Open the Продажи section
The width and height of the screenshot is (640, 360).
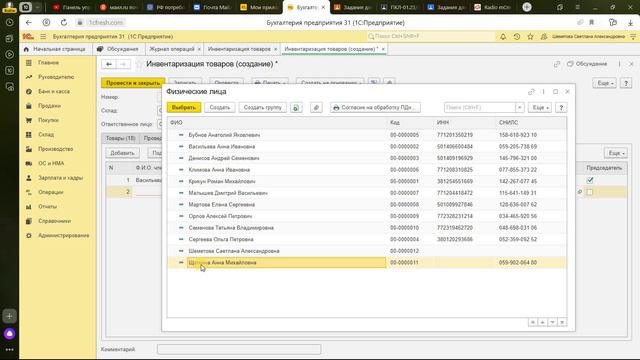[x=49, y=106]
